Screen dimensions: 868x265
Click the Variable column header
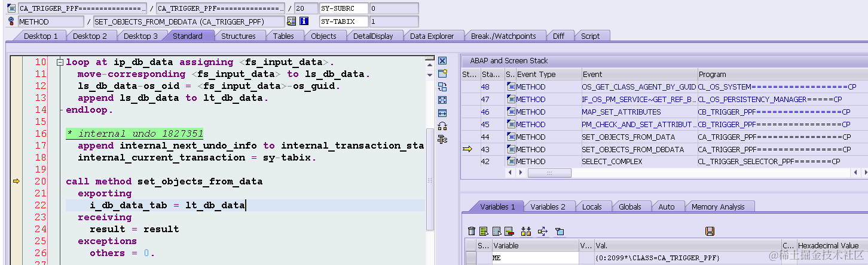(x=534, y=245)
